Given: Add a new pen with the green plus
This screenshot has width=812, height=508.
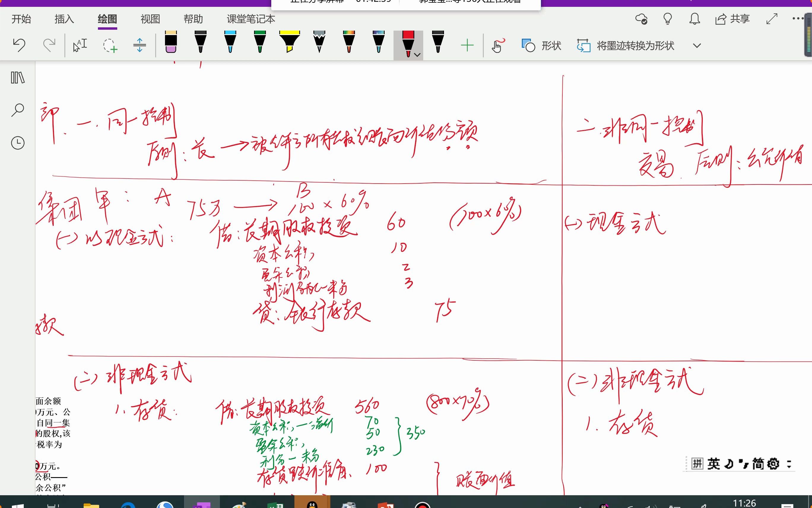Looking at the screenshot, I should [x=467, y=45].
